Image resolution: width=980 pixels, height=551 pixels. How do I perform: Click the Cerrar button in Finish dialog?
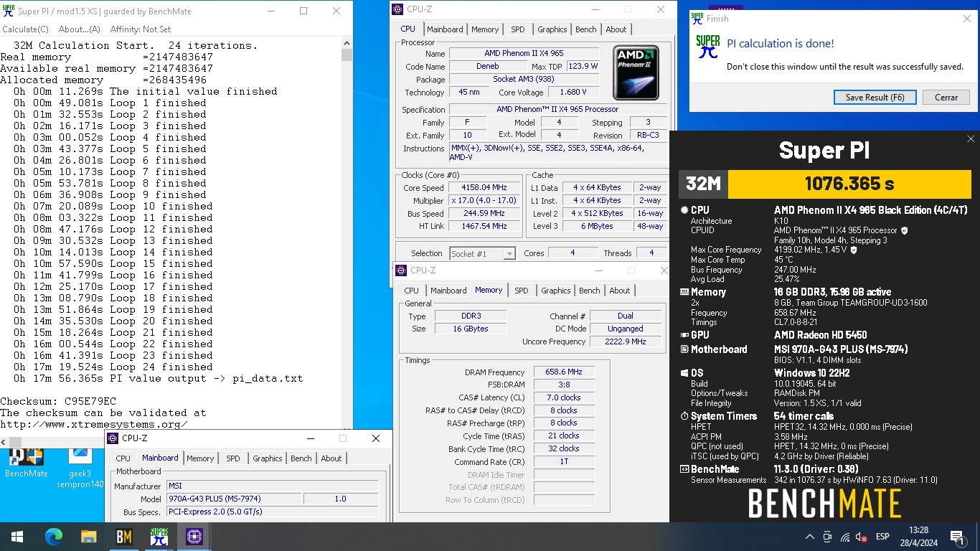(946, 97)
